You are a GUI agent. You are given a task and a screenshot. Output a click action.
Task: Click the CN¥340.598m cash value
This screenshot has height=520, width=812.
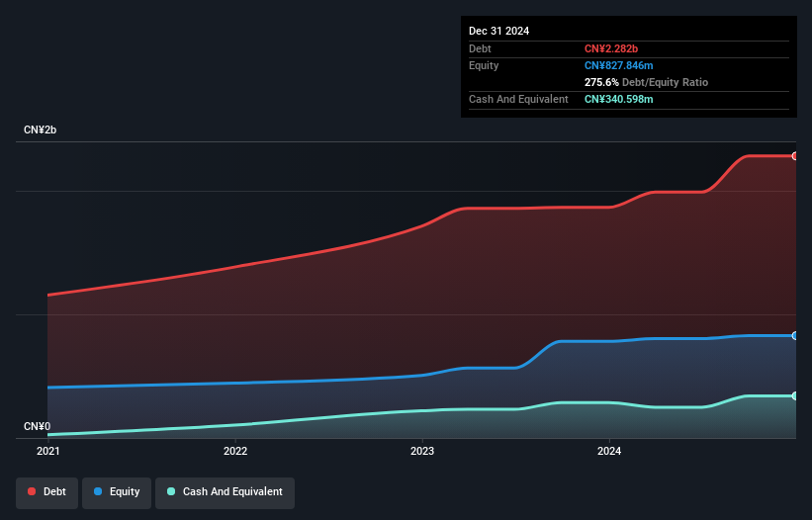(618, 99)
